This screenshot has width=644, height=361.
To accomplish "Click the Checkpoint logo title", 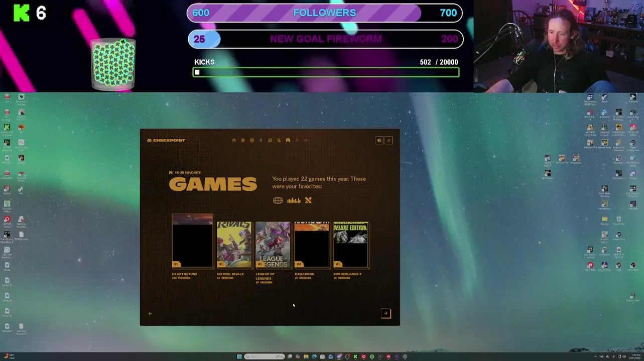I will (166, 140).
